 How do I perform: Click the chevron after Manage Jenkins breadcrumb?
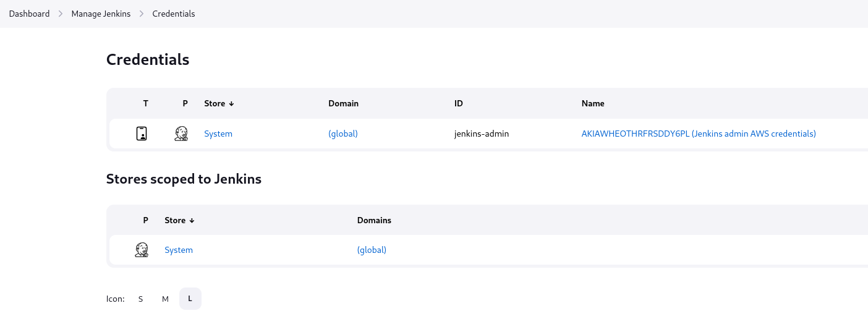142,14
